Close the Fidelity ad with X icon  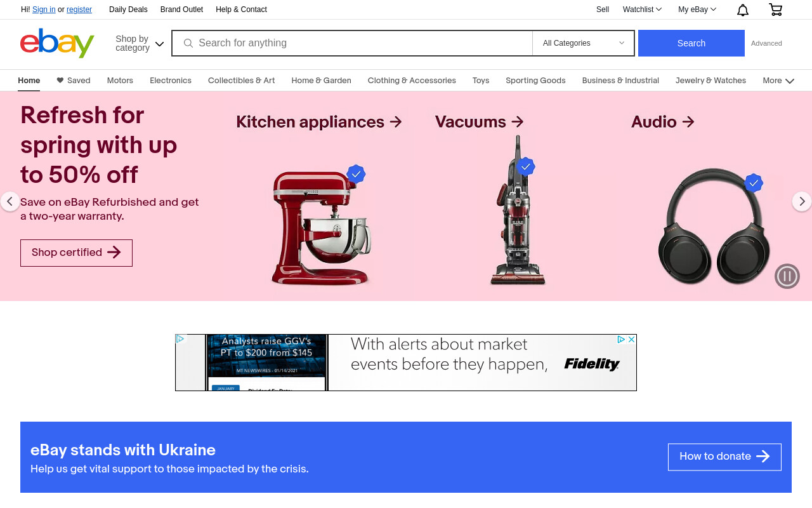[631, 340]
